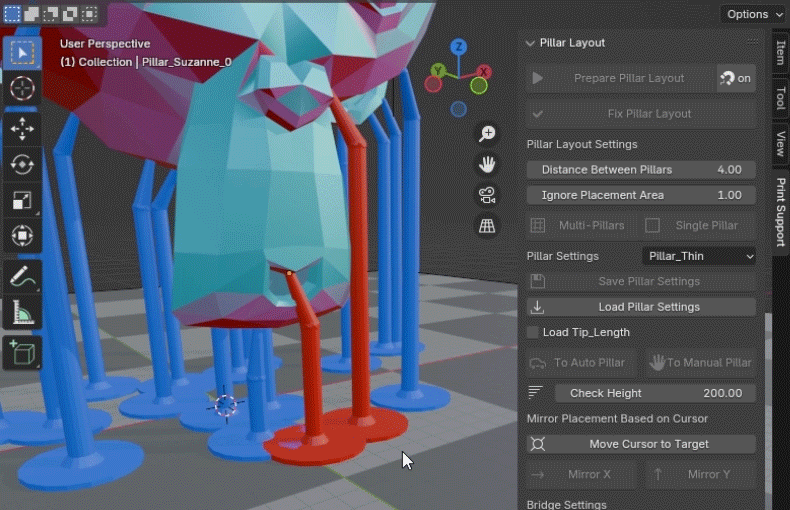Image resolution: width=790 pixels, height=510 pixels.
Task: Adjust the Check Height value field
Action: coord(655,393)
